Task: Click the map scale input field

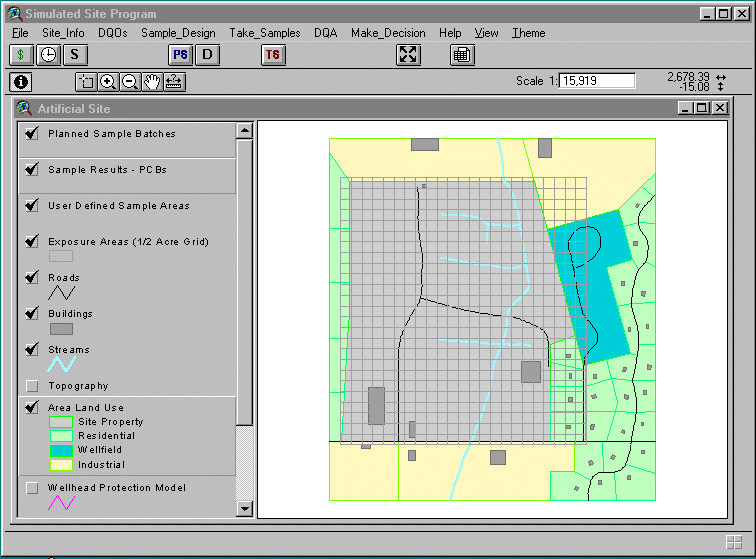Action: click(x=597, y=81)
